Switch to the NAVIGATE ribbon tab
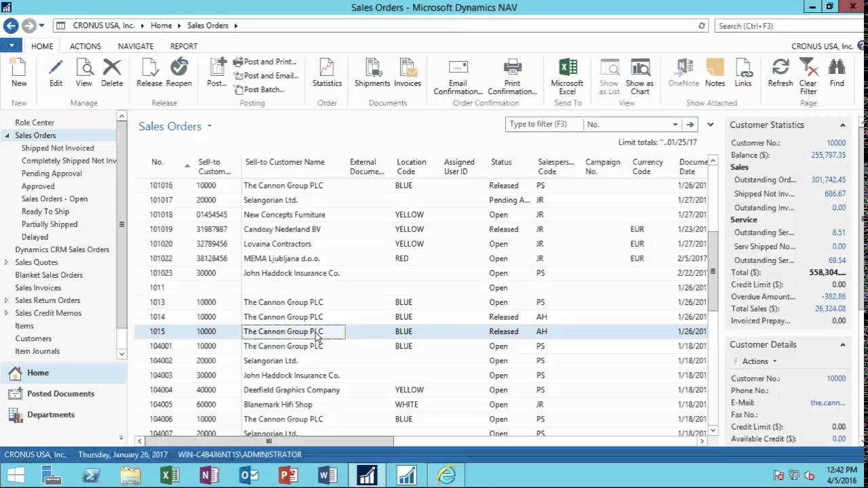 (x=136, y=46)
